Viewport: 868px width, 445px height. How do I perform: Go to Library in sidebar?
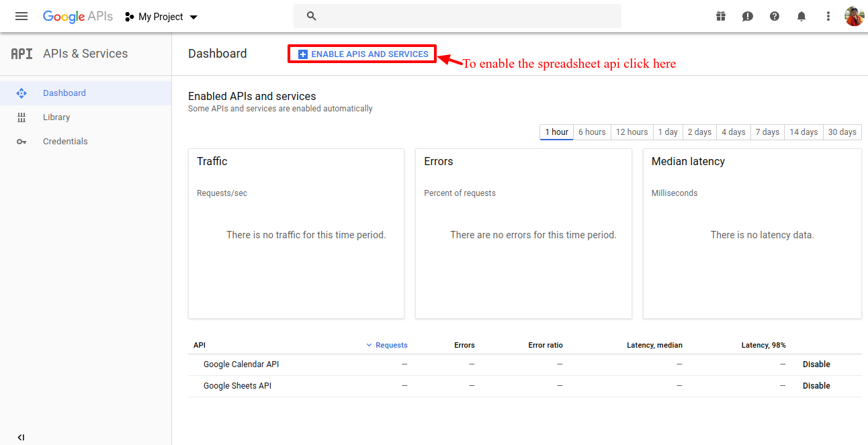pyautogui.click(x=86, y=117)
